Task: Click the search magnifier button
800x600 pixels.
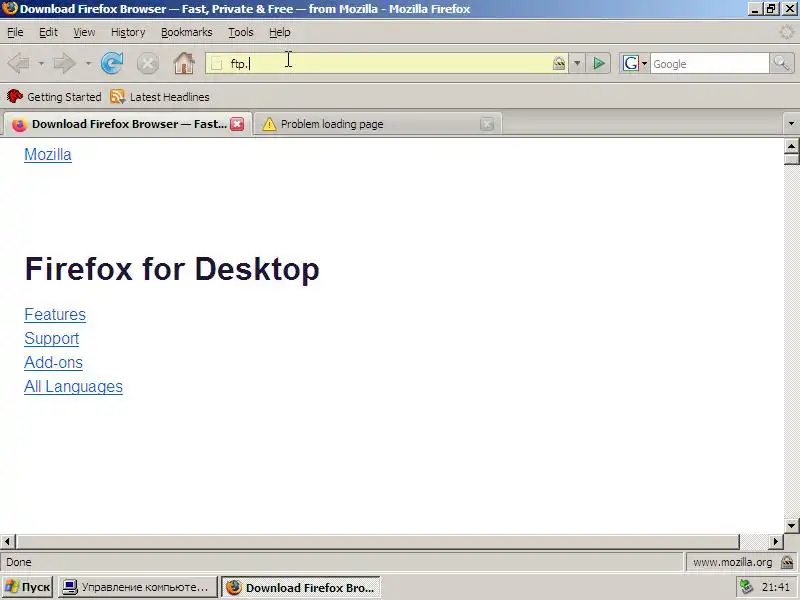Action: [x=781, y=64]
